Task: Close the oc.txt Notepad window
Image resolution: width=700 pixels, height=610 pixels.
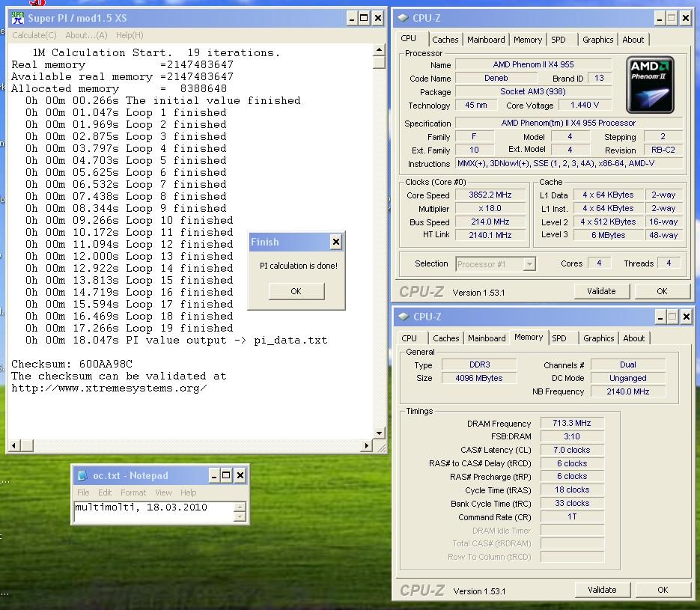Action: click(240, 476)
